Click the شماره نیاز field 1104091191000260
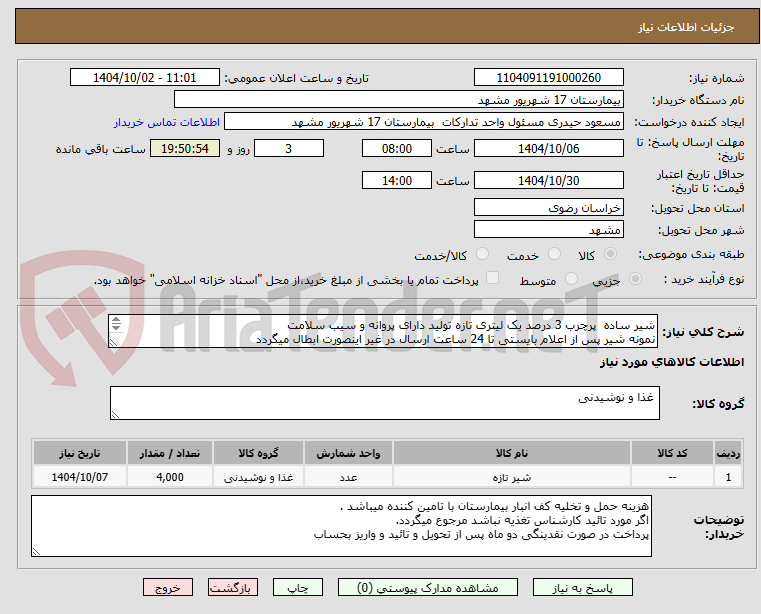This screenshot has height=614, width=761. pyautogui.click(x=548, y=78)
